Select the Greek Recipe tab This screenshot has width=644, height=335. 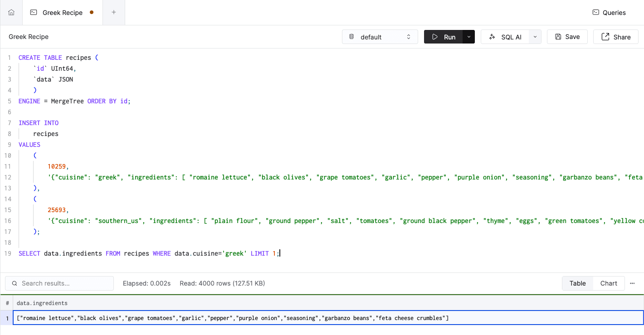(62, 13)
